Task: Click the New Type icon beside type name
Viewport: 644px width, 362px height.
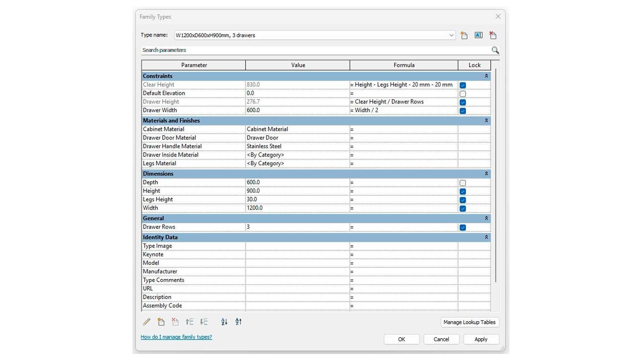Action: pyautogui.click(x=464, y=35)
